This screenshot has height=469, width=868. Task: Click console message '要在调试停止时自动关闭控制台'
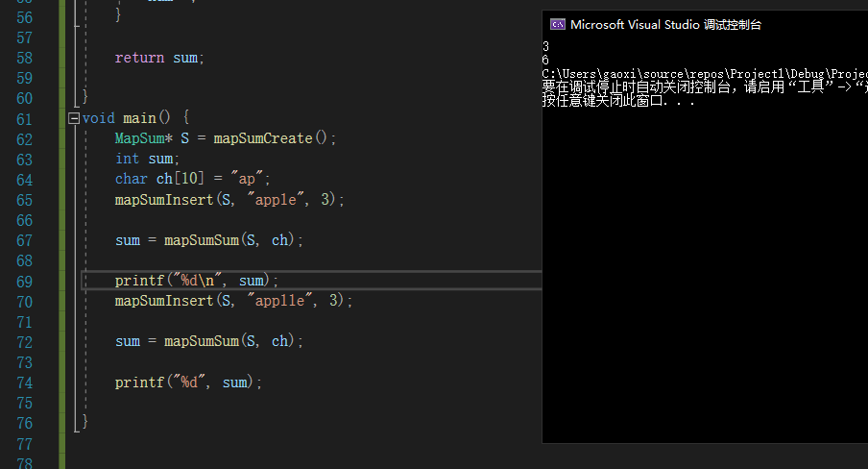click(x=705, y=87)
